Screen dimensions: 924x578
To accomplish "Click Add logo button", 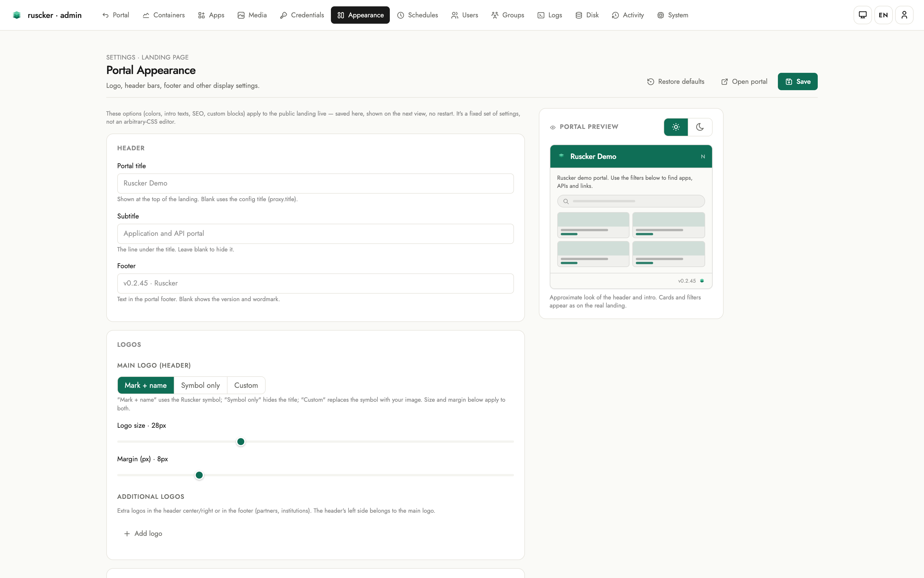I will (143, 534).
